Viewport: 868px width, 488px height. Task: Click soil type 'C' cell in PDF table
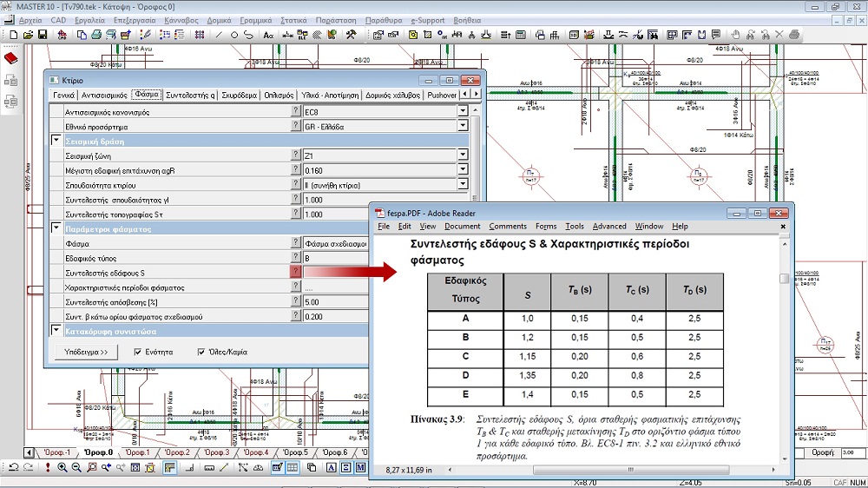coord(465,356)
